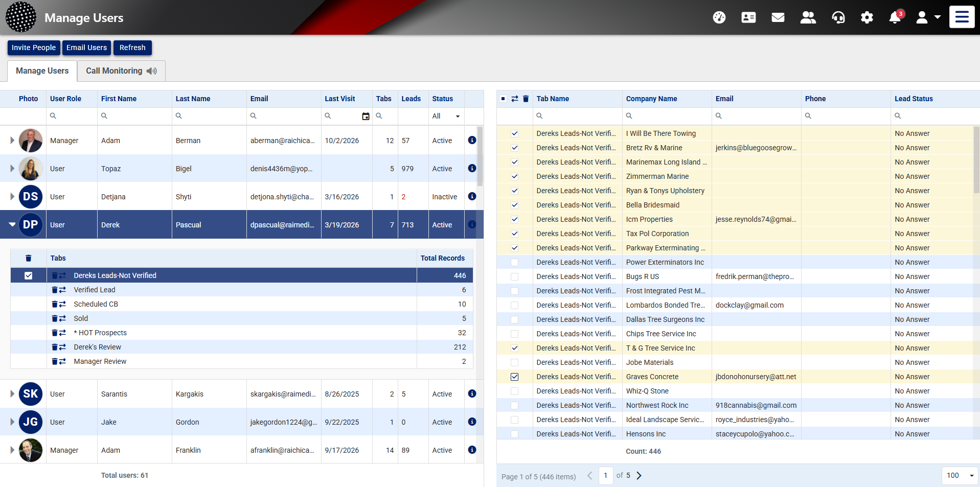
Task: Expand Jake Gordon user row
Action: pyautogui.click(x=12, y=422)
